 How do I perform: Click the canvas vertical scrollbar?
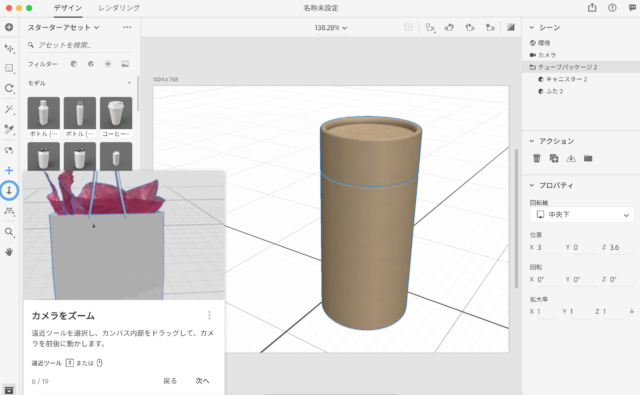tap(516, 219)
